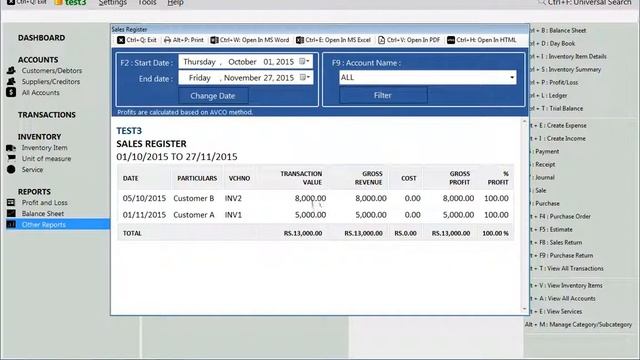Open the Profit and Loss report
The image size is (640, 360).
[44, 203]
